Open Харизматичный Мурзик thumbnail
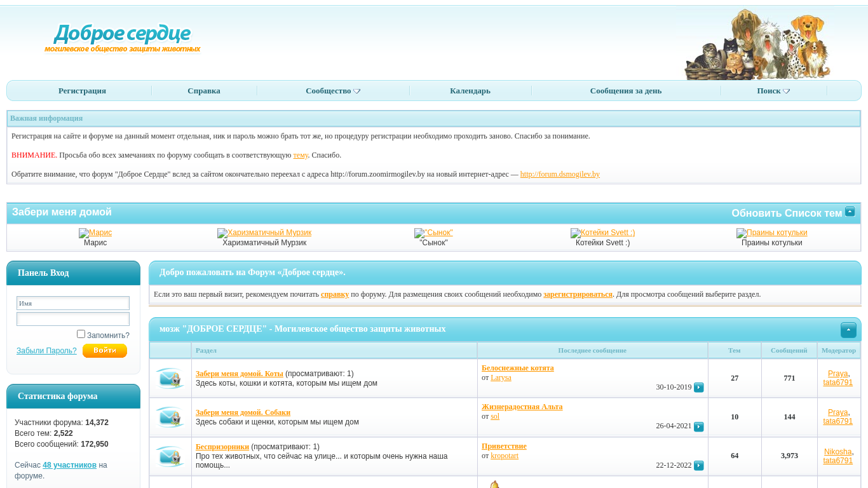Screen dimensions: 868x488 pos(264,233)
